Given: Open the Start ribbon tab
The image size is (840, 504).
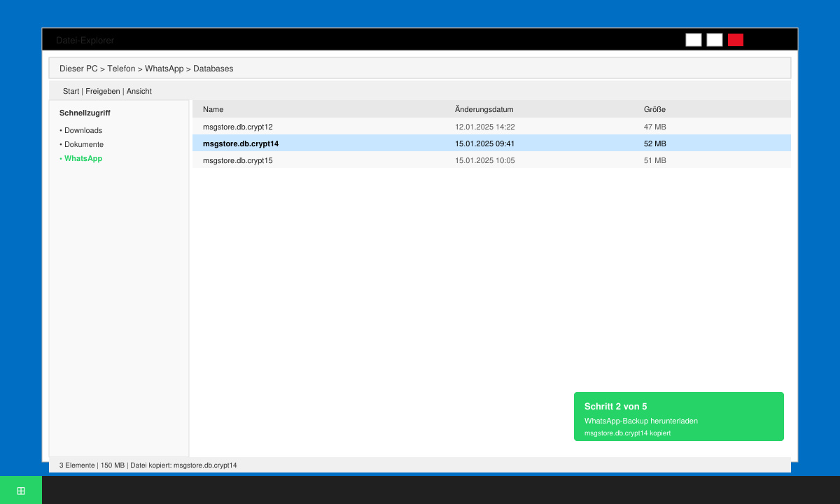Looking at the screenshot, I should click(x=71, y=91).
